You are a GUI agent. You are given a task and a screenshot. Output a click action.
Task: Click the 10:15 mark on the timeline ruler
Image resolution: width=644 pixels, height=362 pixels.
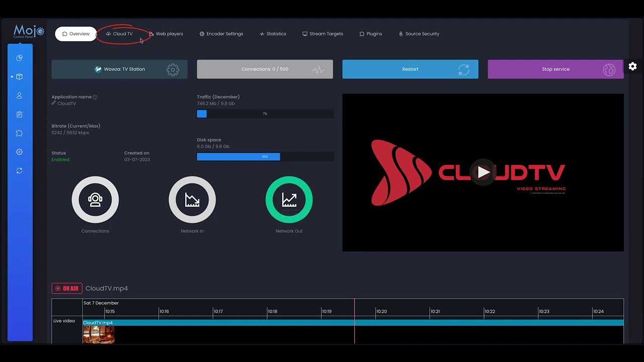coord(110,311)
